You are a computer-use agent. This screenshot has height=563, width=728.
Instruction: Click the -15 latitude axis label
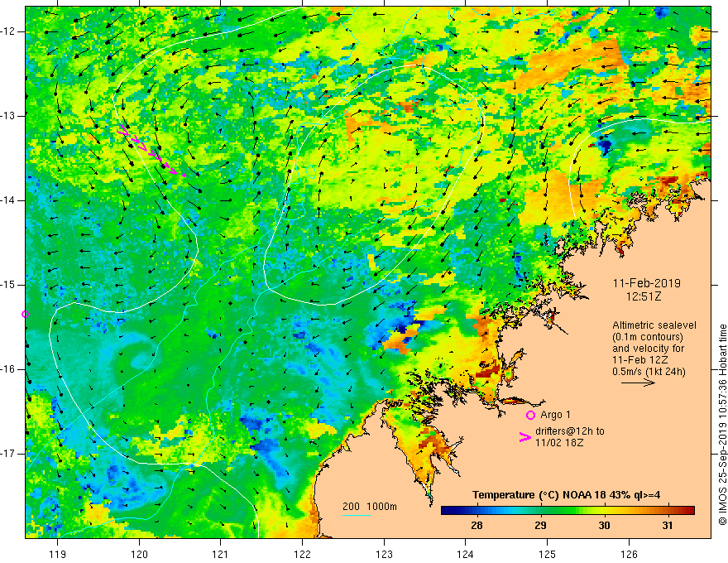point(8,285)
